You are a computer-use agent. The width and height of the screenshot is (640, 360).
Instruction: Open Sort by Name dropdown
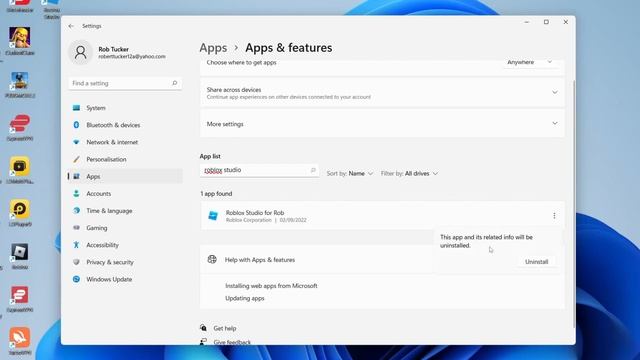(350, 173)
